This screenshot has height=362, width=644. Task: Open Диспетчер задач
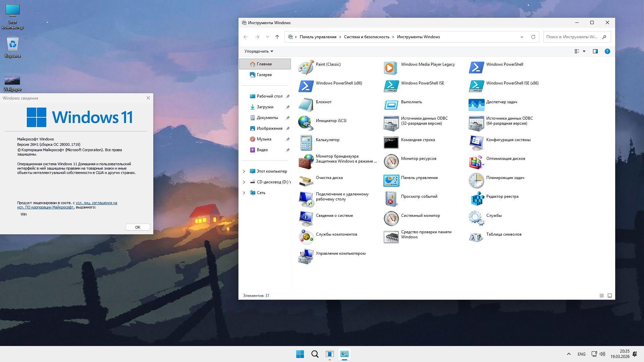(x=502, y=102)
